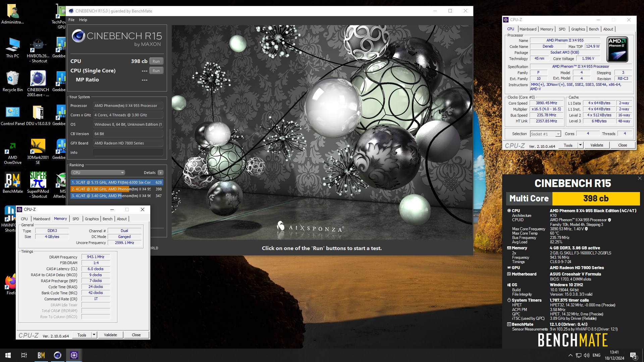The height and width of the screenshot is (362, 644).
Task: Click Tools button in bottom CPU-Z
Action: [x=82, y=335]
